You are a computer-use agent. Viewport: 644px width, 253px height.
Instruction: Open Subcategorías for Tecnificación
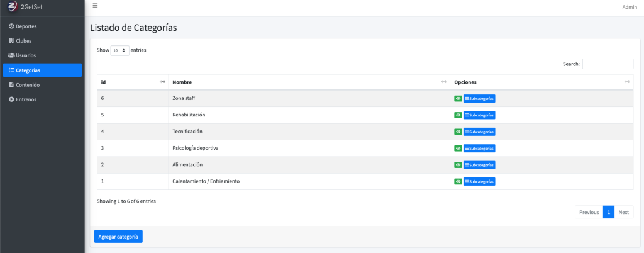[479, 132]
